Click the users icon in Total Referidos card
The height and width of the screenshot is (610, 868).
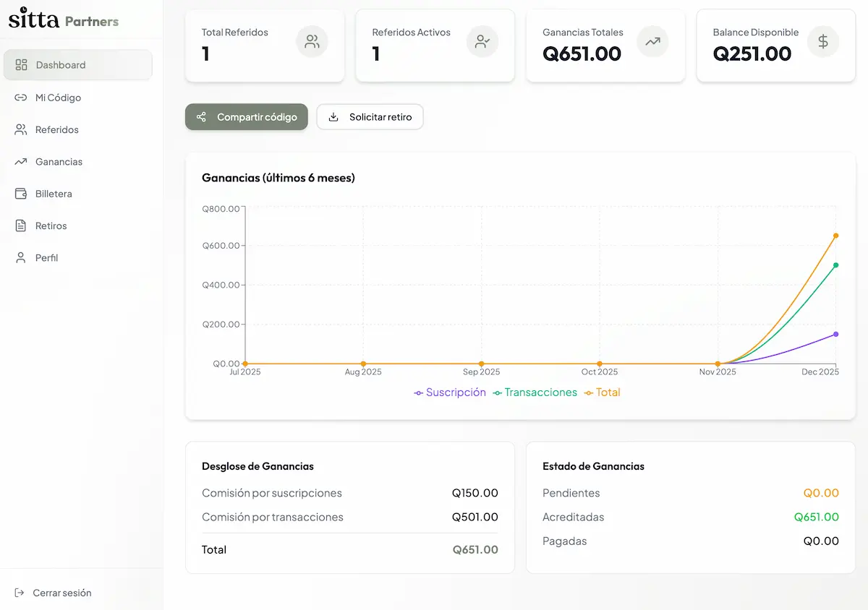coord(312,42)
